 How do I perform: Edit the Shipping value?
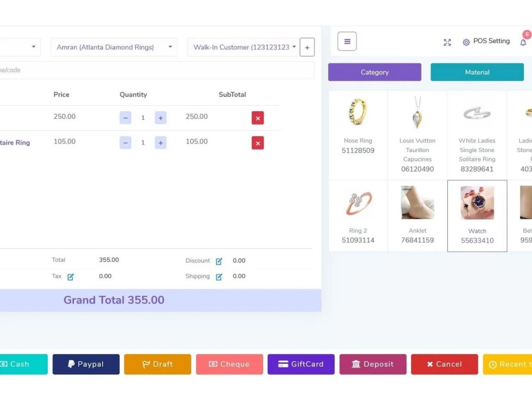219,277
